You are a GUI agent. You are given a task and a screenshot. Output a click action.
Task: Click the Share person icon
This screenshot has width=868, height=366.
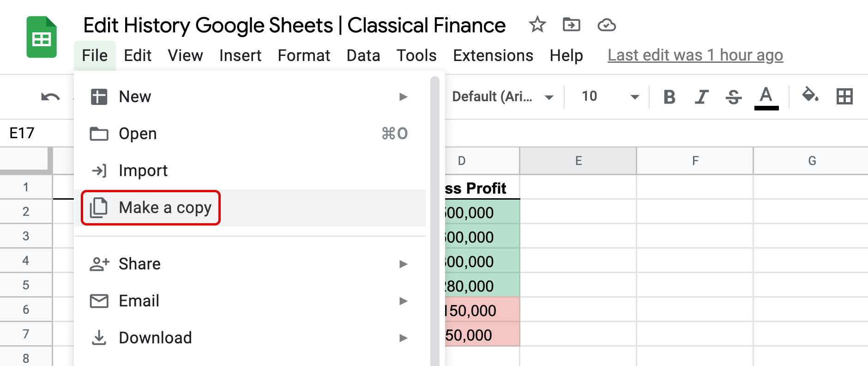tap(99, 264)
